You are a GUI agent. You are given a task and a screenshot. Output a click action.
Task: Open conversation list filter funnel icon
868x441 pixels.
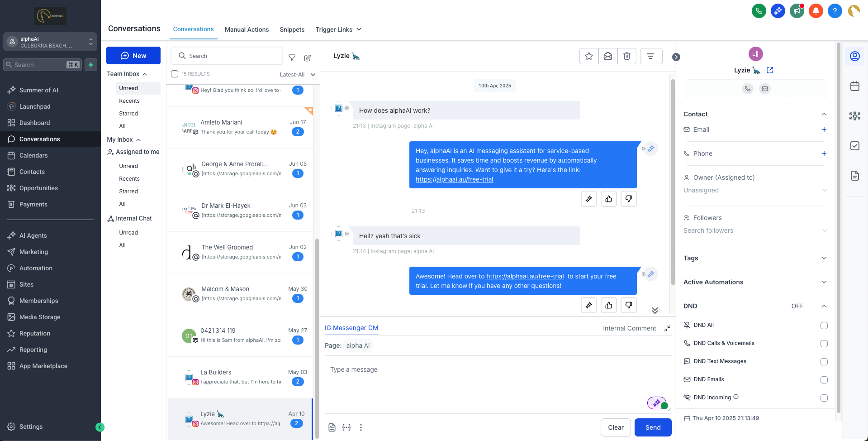point(292,58)
